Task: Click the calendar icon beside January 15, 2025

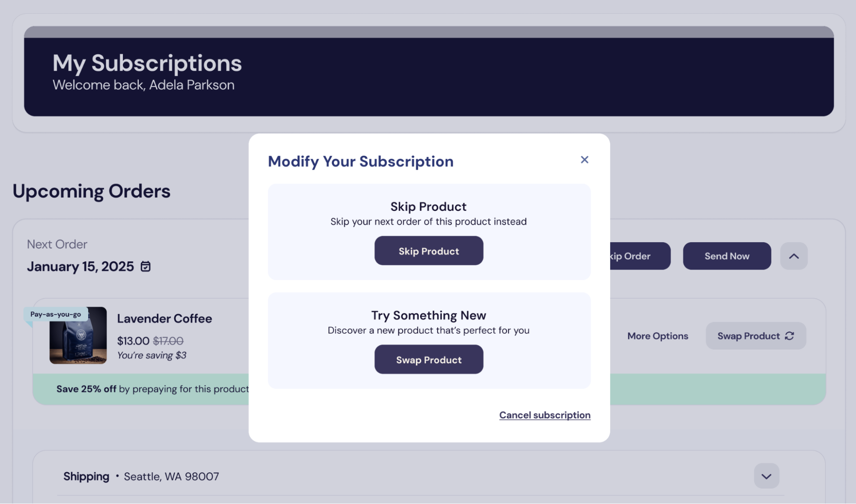Action: tap(146, 267)
